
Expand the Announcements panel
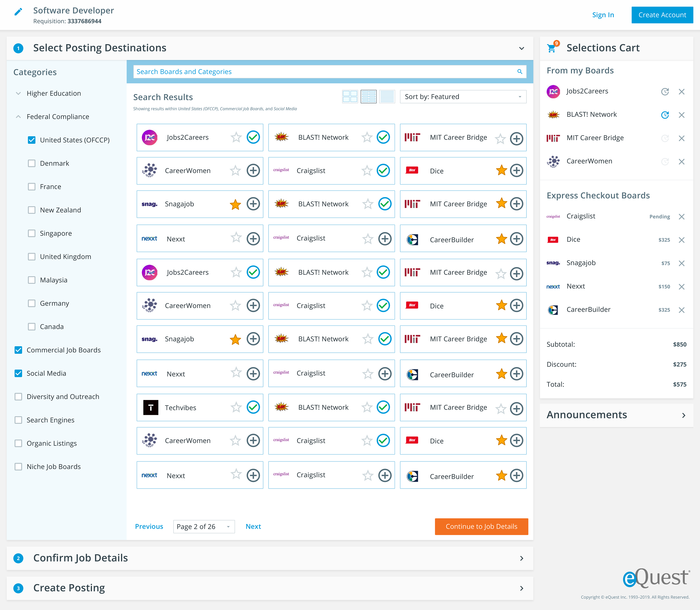[684, 415]
